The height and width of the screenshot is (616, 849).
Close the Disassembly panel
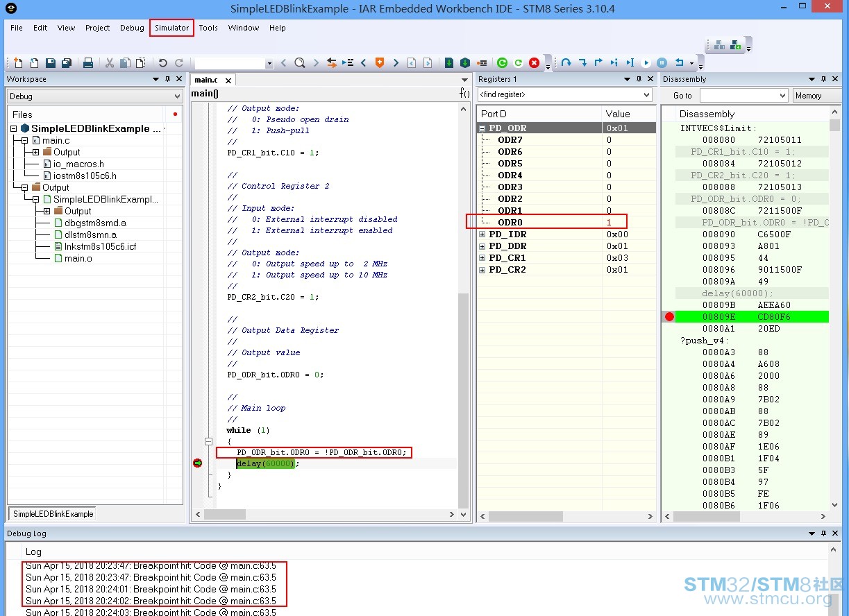836,79
